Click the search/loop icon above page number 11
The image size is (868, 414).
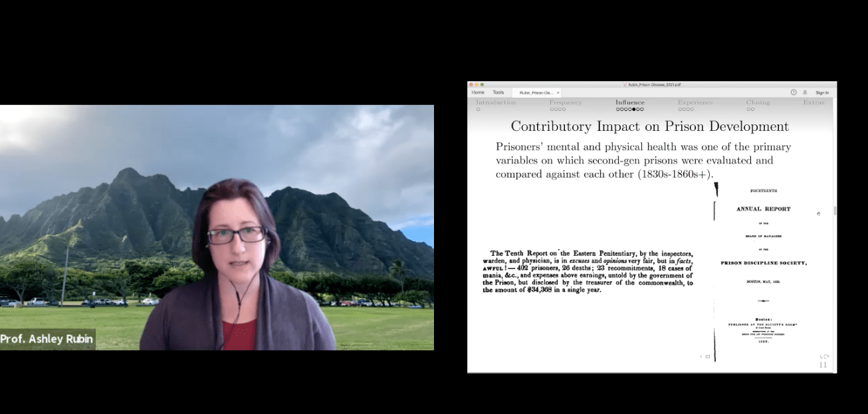pos(824,357)
